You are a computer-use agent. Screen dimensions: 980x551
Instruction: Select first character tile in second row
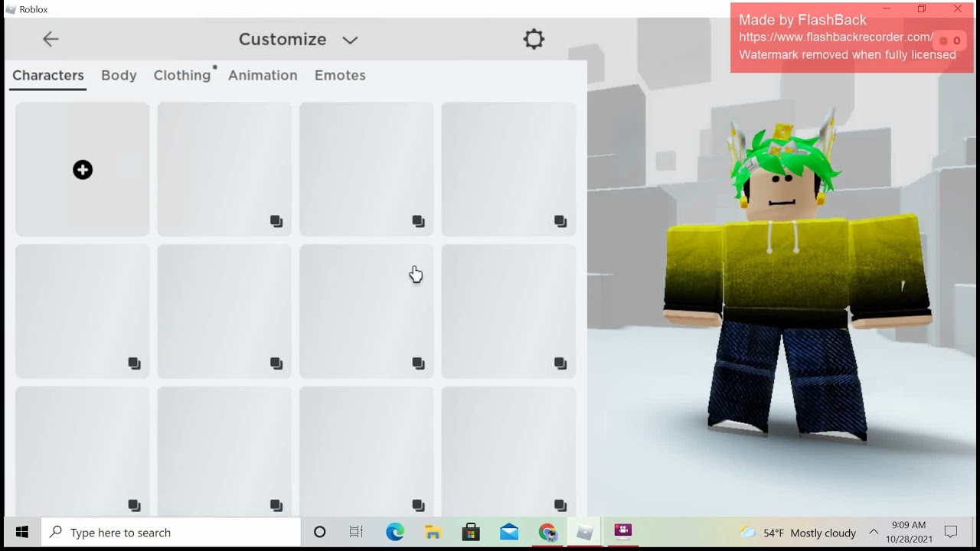[x=83, y=311]
